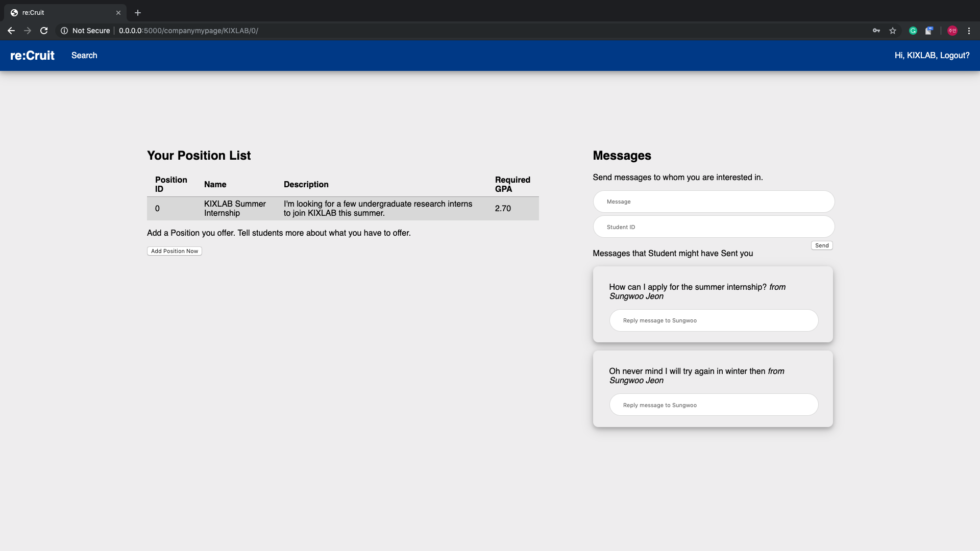Reload the page with refresh icon

(44, 31)
